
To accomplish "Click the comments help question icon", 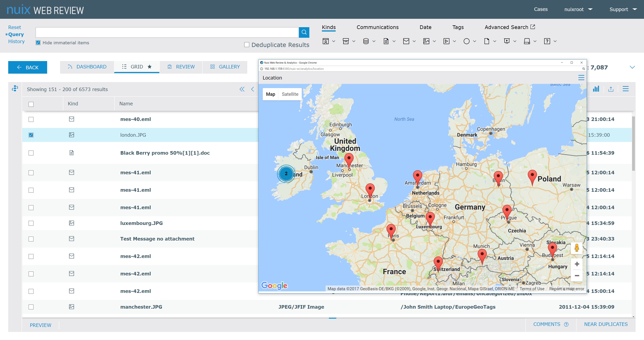I will click(x=566, y=325).
